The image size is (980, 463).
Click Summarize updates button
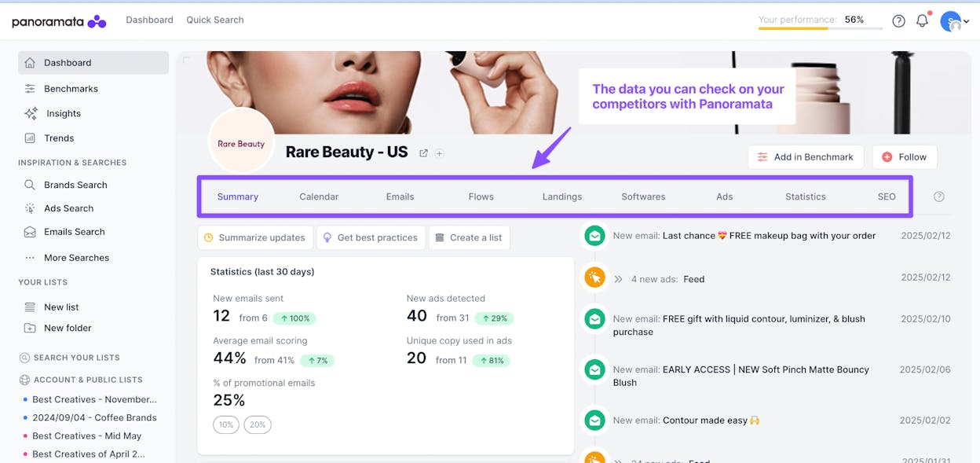[255, 237]
